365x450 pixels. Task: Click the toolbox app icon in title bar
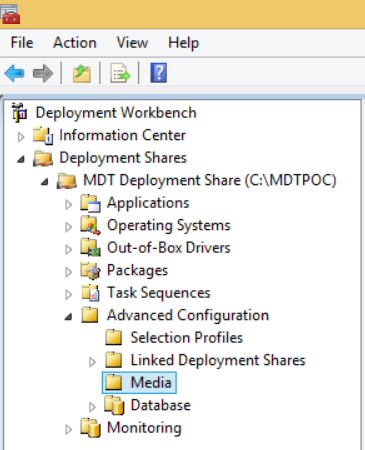pos(10,14)
